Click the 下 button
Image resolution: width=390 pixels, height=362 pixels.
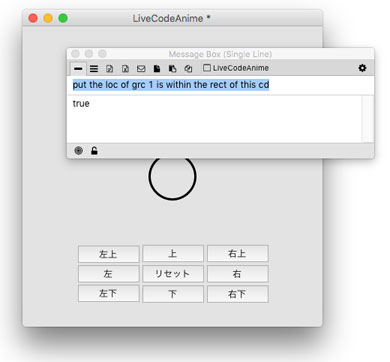173,294
